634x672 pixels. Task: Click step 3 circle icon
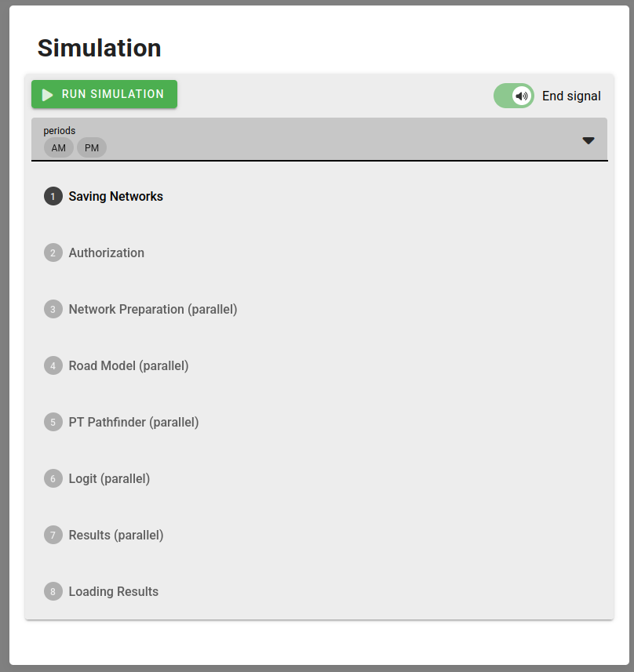click(53, 310)
